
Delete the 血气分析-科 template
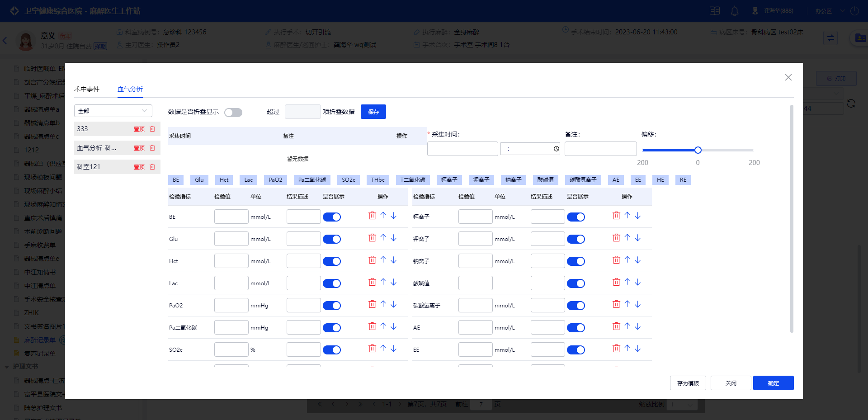(152, 148)
